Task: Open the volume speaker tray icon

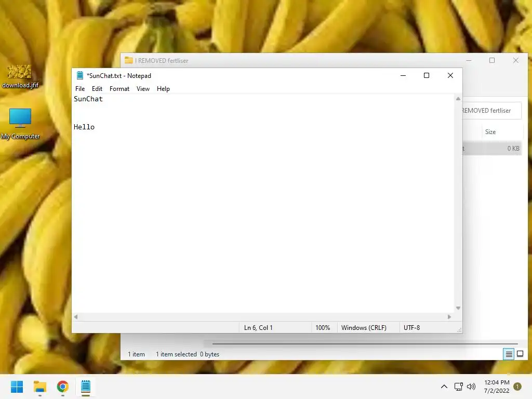Action: click(471, 387)
